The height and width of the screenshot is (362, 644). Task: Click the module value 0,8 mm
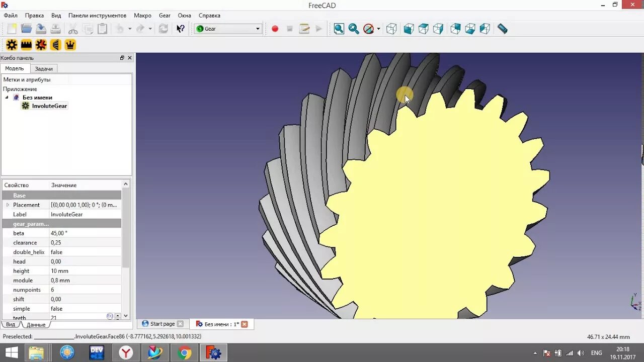pyautogui.click(x=86, y=281)
